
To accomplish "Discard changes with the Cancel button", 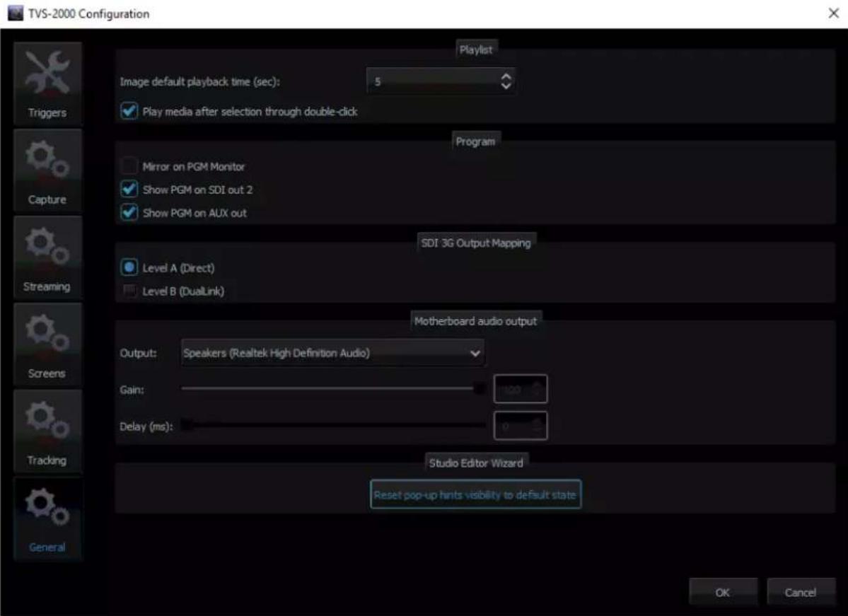I will pos(801,592).
